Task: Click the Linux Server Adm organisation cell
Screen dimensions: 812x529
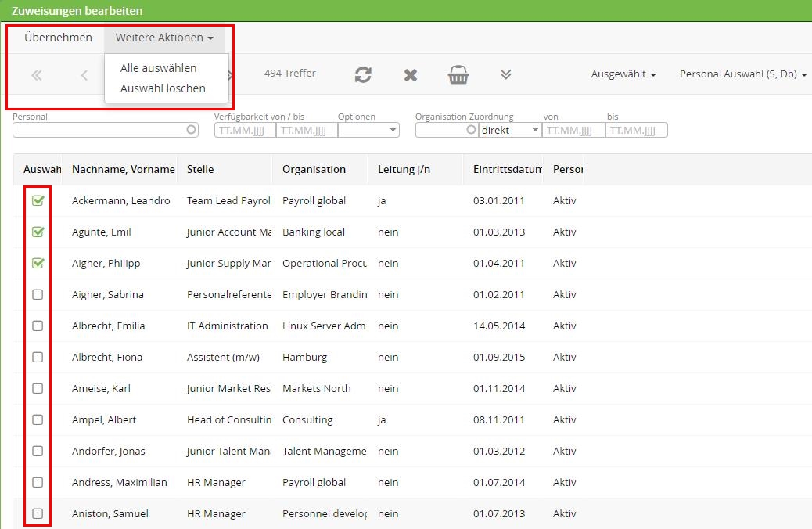Action: (x=324, y=326)
